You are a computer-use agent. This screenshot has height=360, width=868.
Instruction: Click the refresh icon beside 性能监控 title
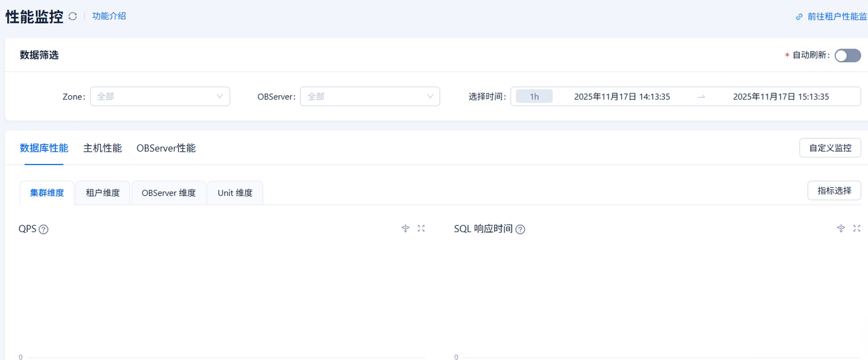[x=73, y=16]
